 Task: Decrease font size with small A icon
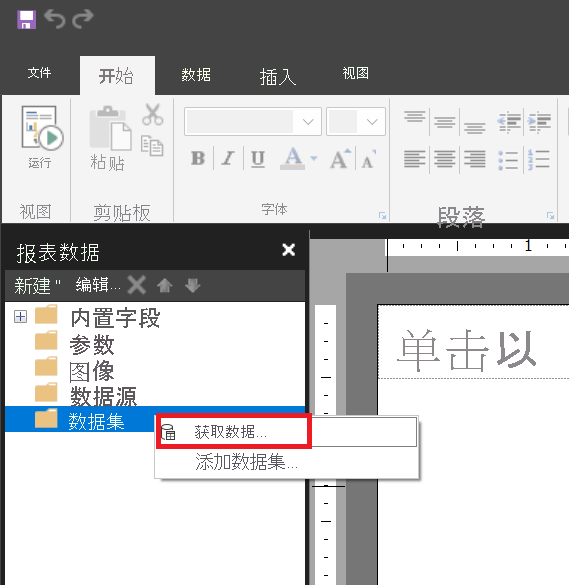tap(369, 160)
